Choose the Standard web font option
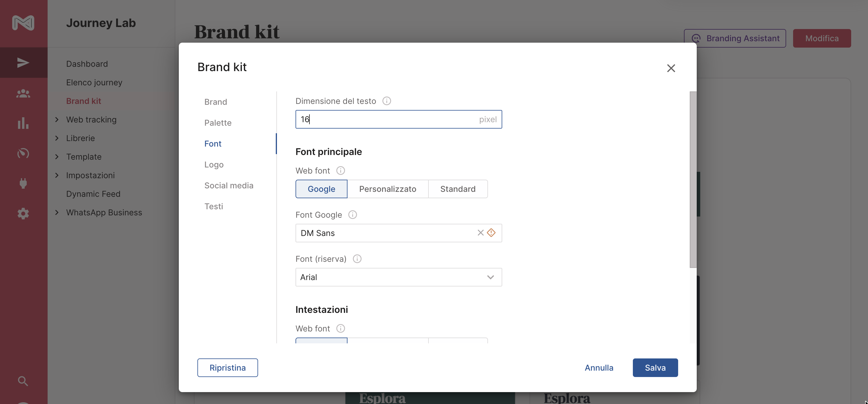 [x=458, y=189]
